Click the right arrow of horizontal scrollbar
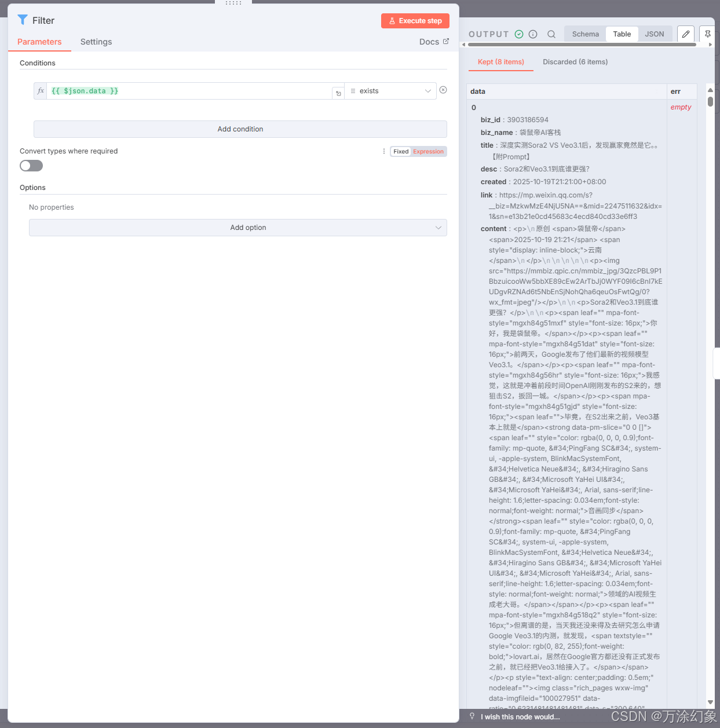This screenshot has height=728, width=720. [710, 45]
